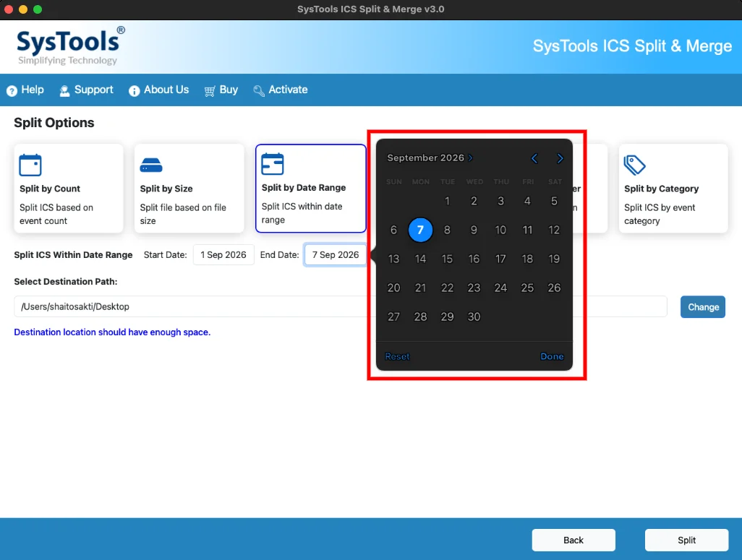This screenshot has width=742, height=560.
Task: Click Done in the date picker
Action: tap(552, 356)
